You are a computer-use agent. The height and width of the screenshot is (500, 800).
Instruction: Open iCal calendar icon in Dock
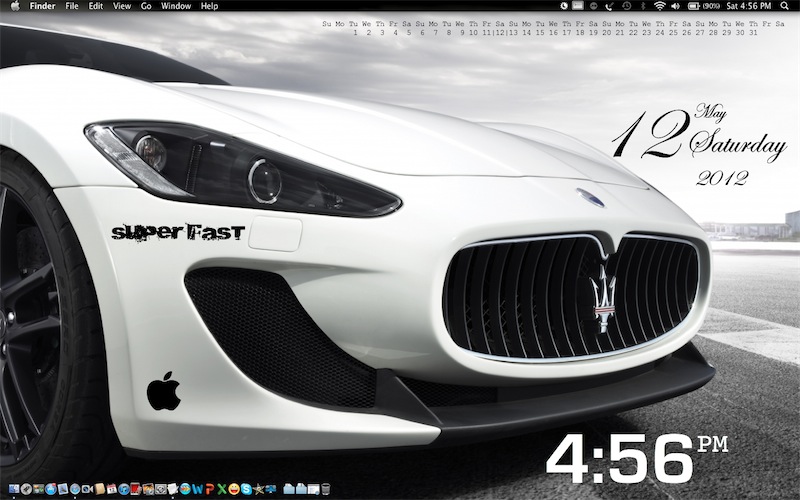[x=112, y=489]
